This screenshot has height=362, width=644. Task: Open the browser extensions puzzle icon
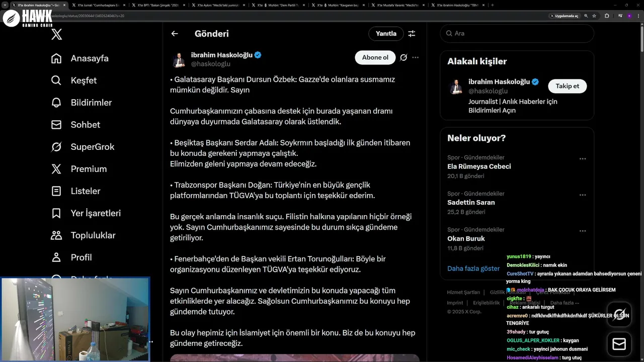coord(607,16)
